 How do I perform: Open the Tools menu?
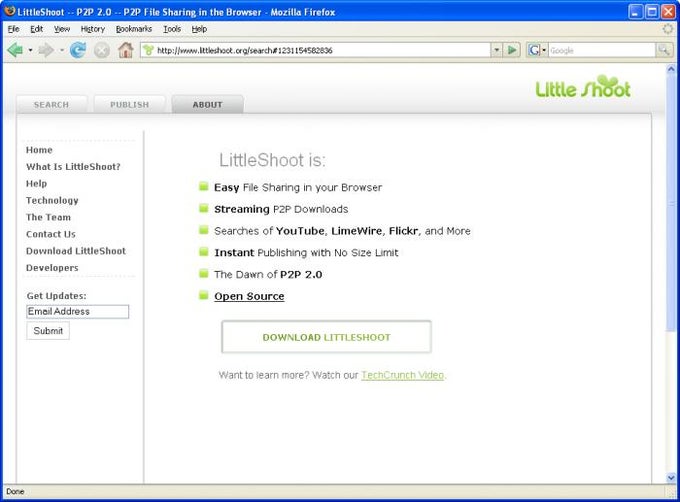pyautogui.click(x=172, y=29)
